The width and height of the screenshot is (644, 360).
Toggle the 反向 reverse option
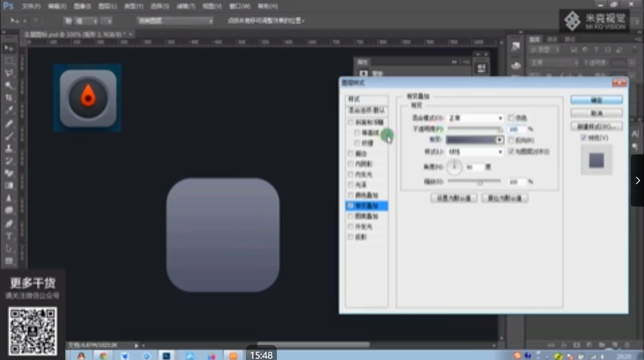(511, 140)
